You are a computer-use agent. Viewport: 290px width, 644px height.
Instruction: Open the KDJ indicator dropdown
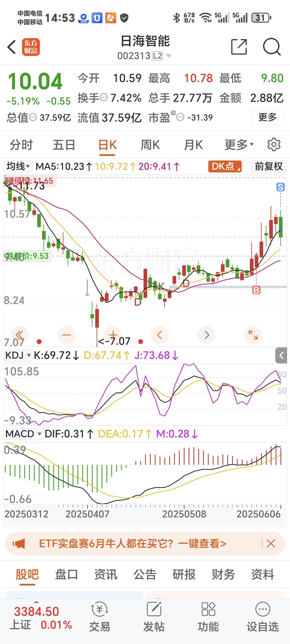pyautogui.click(x=19, y=355)
